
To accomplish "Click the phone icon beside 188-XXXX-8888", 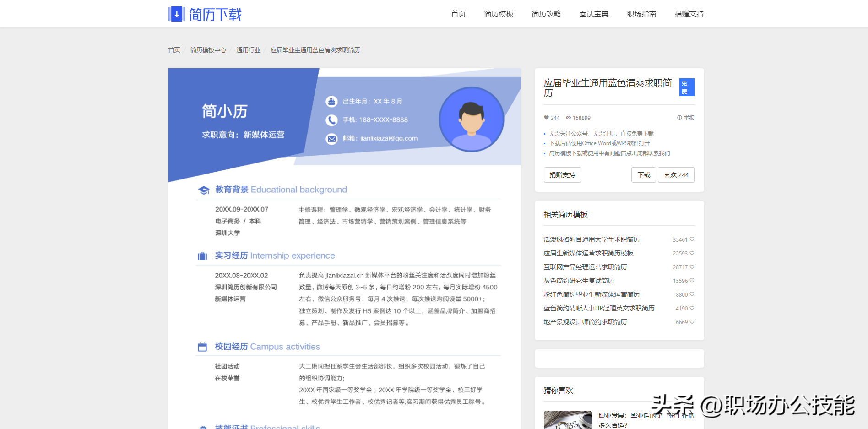I will tap(332, 120).
